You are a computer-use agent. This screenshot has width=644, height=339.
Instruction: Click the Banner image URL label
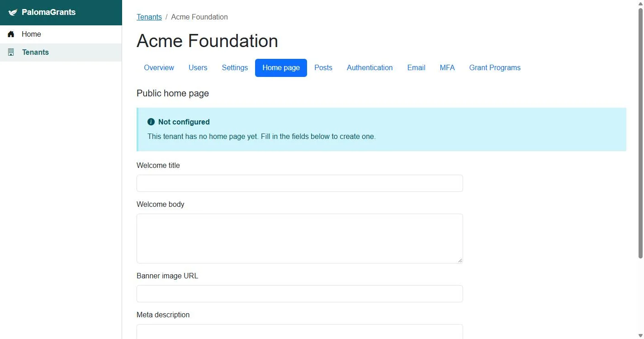[x=167, y=276]
